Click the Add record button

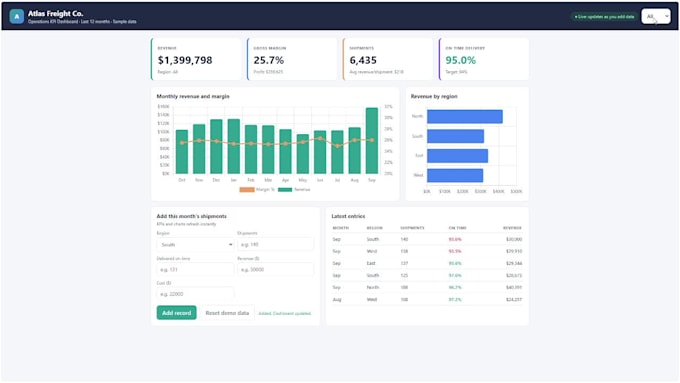point(177,313)
